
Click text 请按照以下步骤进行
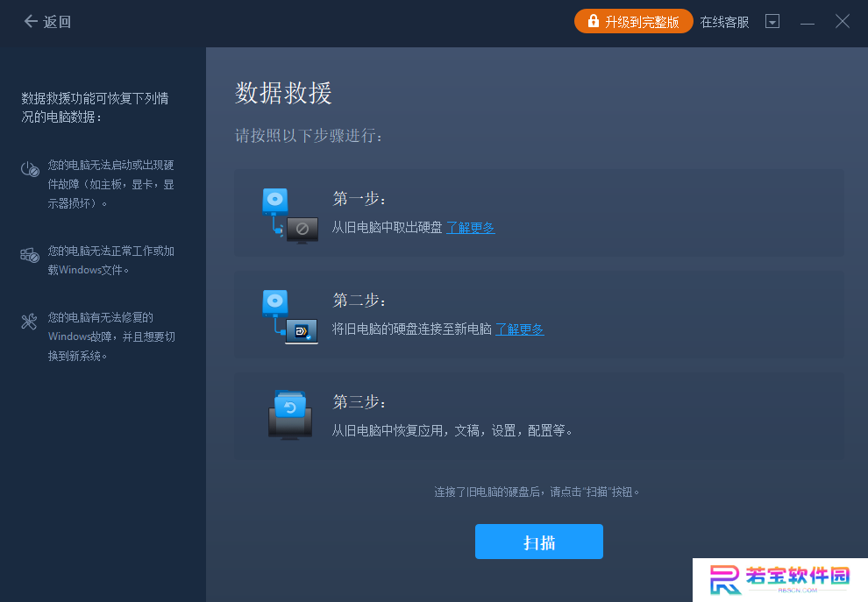tap(309, 136)
